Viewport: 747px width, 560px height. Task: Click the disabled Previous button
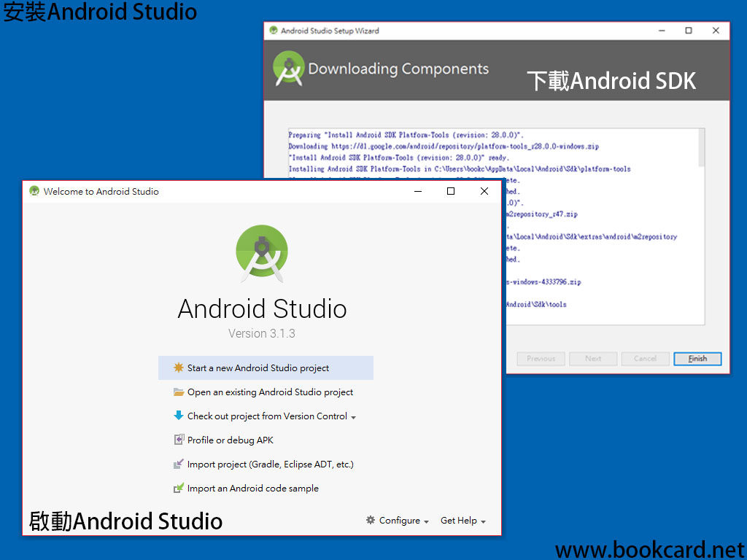541,358
